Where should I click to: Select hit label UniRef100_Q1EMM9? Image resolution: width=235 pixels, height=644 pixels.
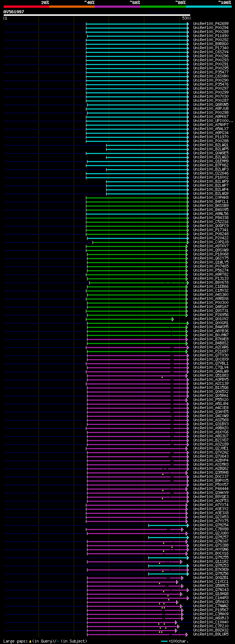click(x=211, y=161)
